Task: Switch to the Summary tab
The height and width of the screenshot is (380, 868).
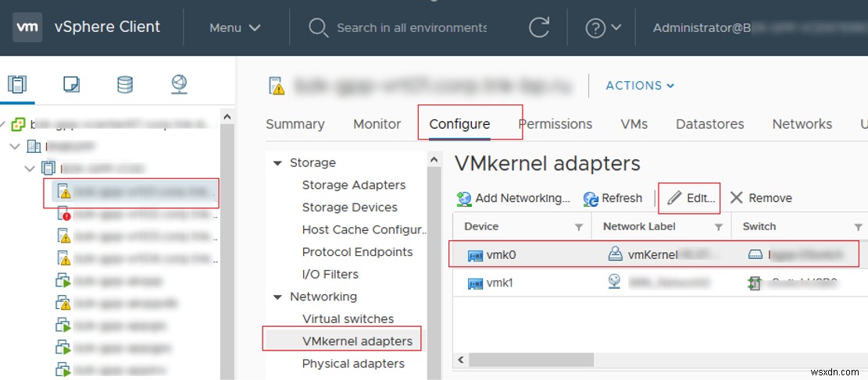Action: 295,124
